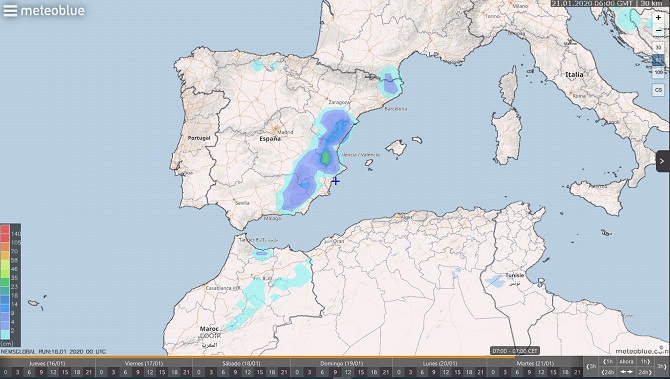This screenshot has width=670, height=379.
Task: Click the double-arrow animation icon in time controls
Action: tap(626, 372)
